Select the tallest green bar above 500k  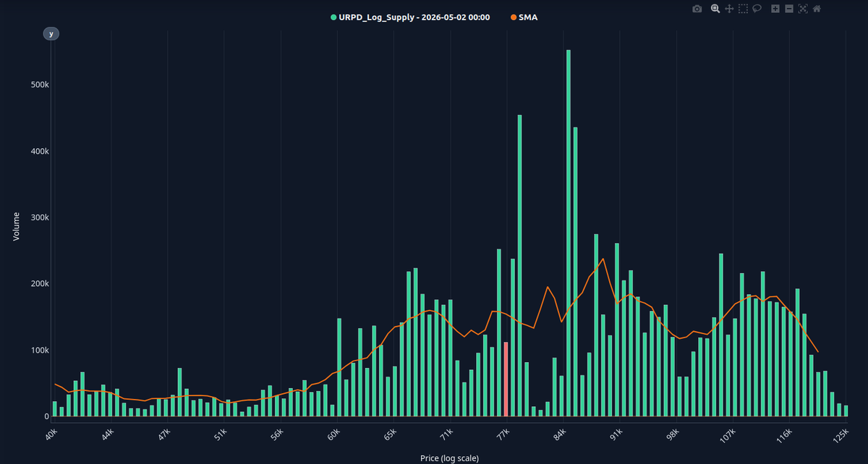pyautogui.click(x=569, y=233)
